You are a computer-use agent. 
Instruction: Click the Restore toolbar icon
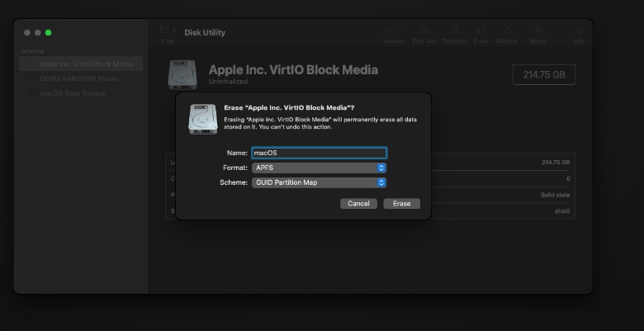(x=507, y=33)
